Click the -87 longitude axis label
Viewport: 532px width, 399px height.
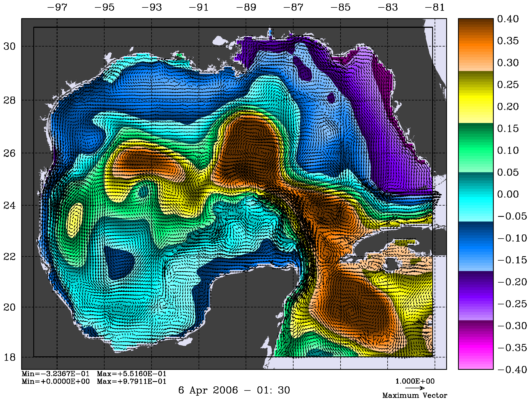[x=293, y=7]
